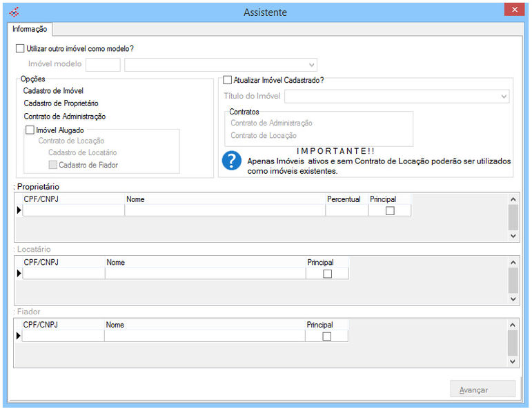The image size is (532, 413).
Task: Tick the Principal checkbox in Proprietário grid
Action: 390,211
